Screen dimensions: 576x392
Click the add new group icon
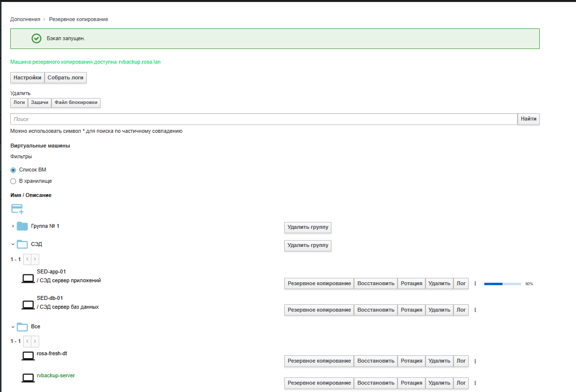point(17,209)
